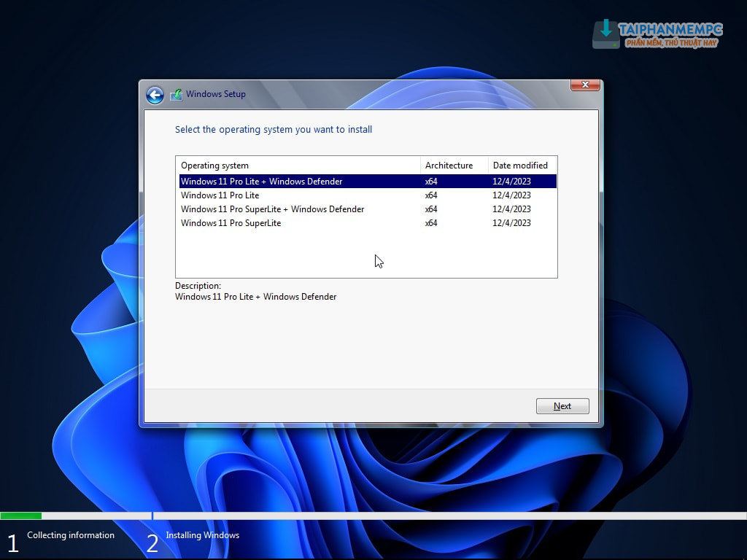Close the Windows Setup dialog

pos(584,85)
